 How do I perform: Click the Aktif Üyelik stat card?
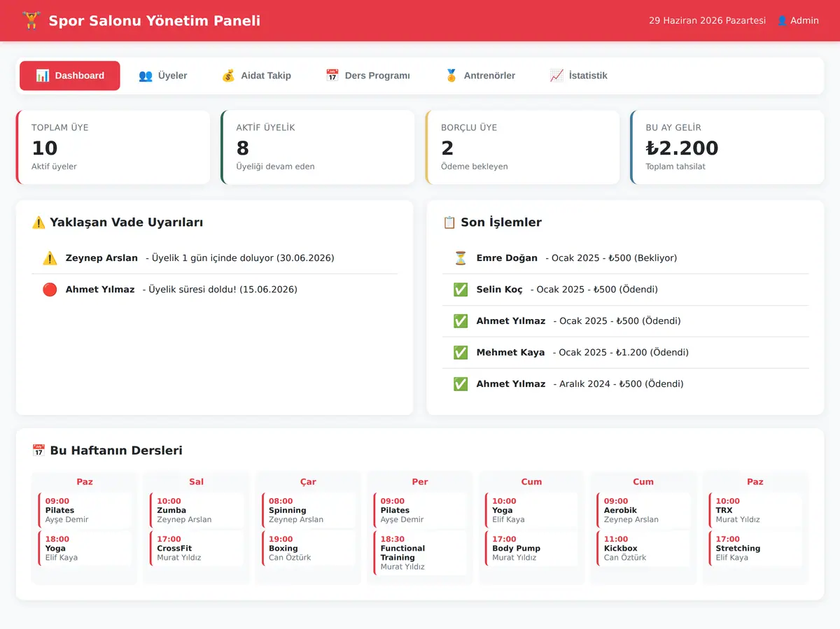click(x=318, y=147)
